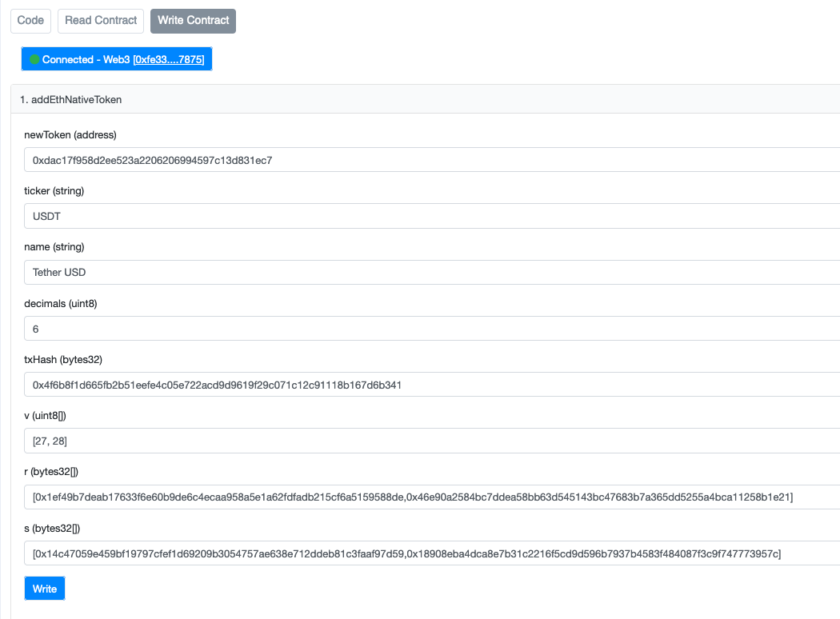The width and height of the screenshot is (840, 619).
Task: Click the 'ticker (string)' label
Action: (54, 191)
